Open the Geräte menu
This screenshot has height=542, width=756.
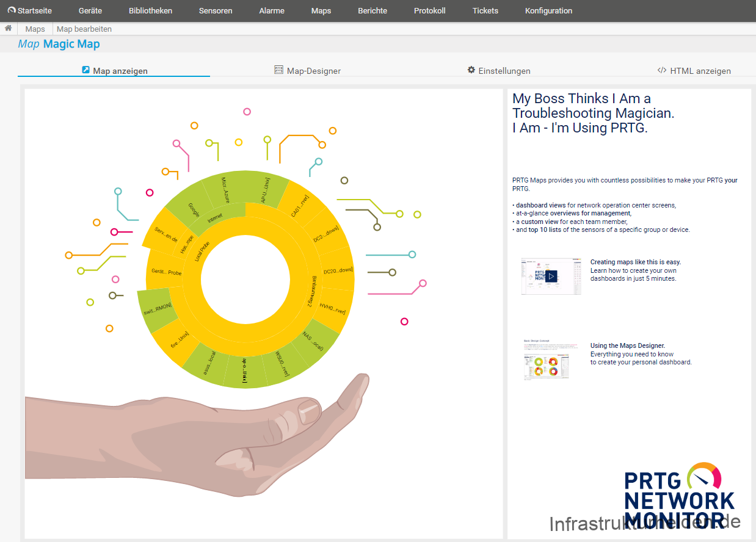tap(90, 11)
